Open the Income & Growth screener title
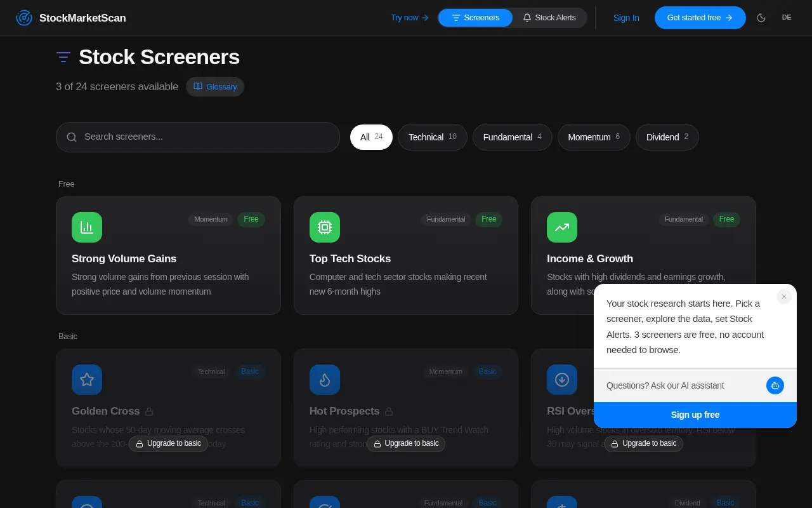Image resolution: width=812 pixels, height=508 pixels. coord(590,258)
